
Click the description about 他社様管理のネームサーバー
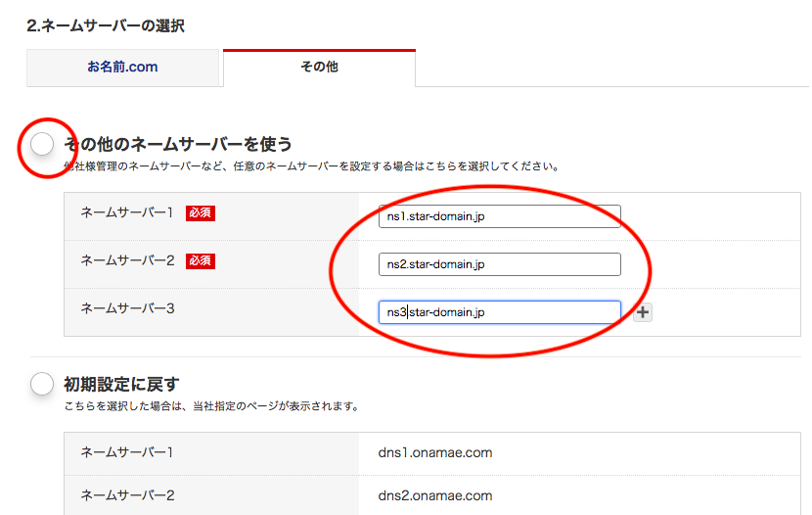pos(312,166)
